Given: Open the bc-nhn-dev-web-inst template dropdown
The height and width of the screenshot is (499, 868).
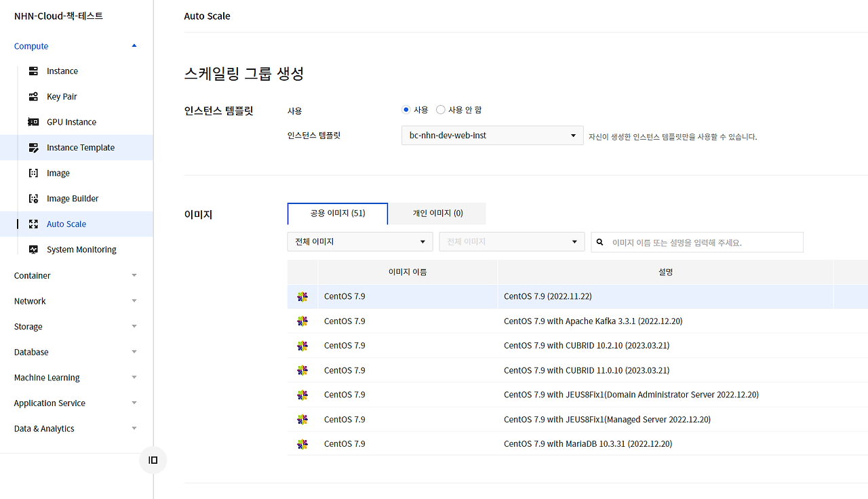Looking at the screenshot, I should tap(492, 135).
